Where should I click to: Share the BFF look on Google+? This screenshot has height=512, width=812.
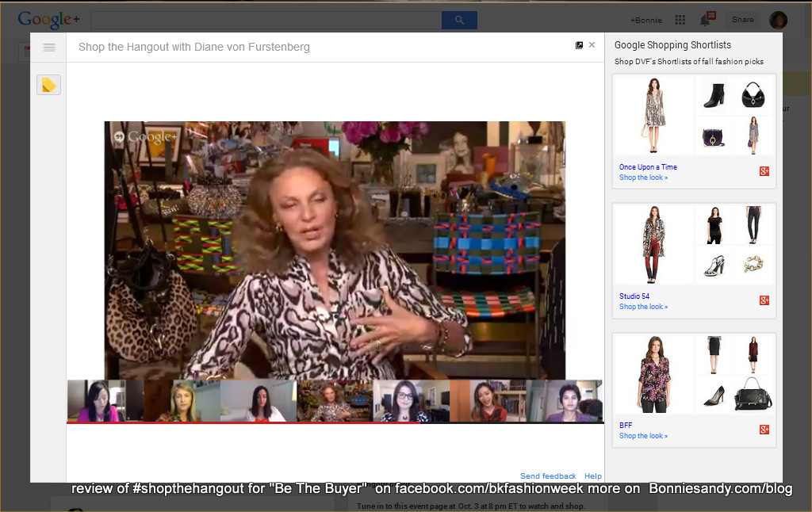(764, 429)
